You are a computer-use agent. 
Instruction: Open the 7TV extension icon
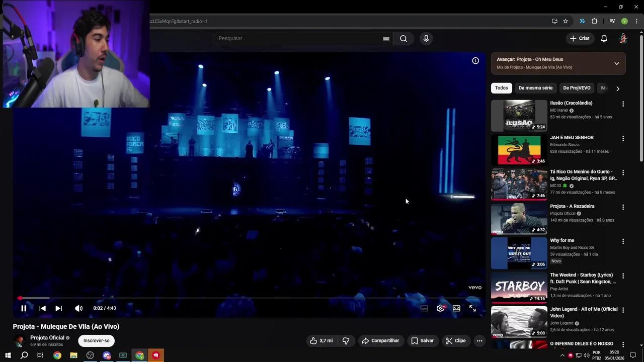tap(582, 21)
